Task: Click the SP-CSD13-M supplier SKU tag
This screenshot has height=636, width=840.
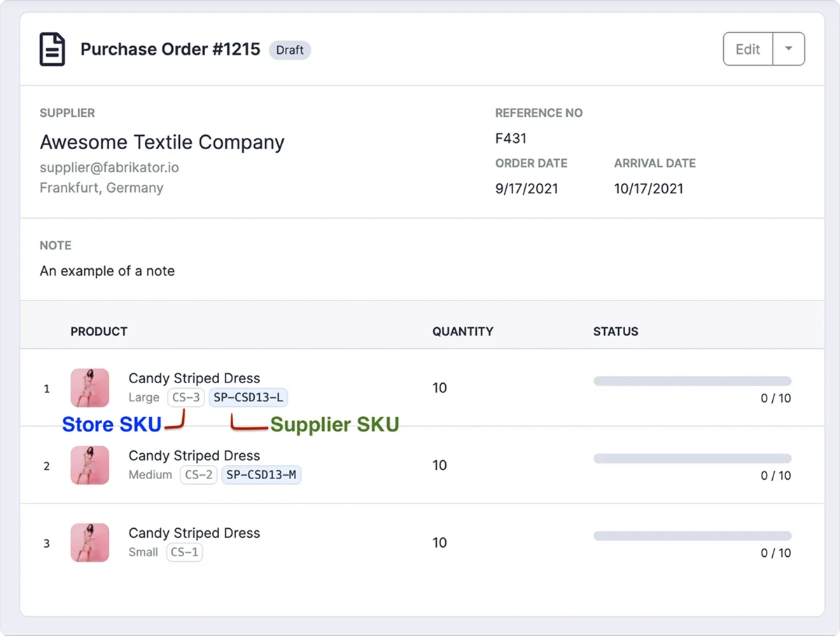Action: coord(261,475)
